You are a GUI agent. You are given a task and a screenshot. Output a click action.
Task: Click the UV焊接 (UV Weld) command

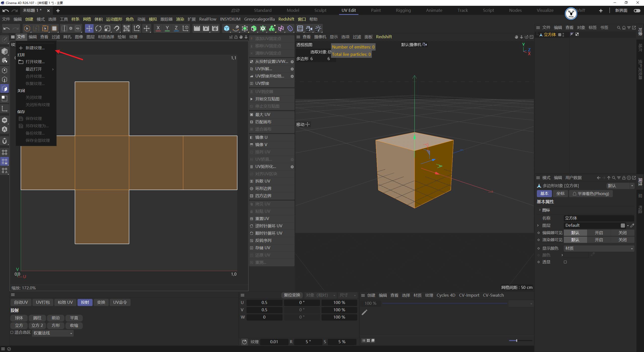(x=263, y=83)
